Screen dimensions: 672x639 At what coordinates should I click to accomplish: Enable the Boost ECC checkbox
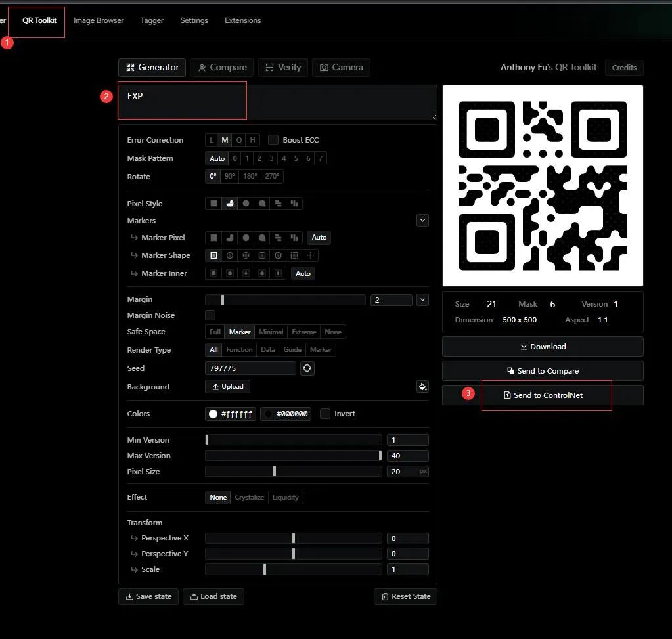click(273, 140)
